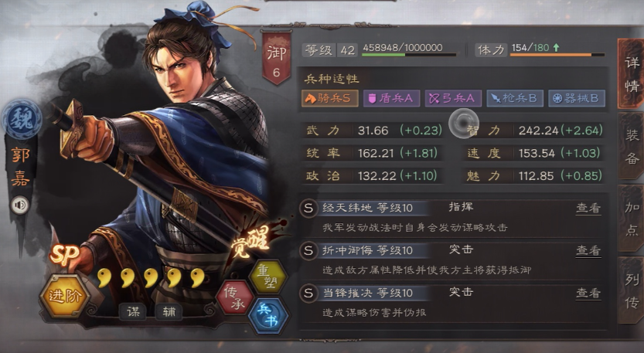
Task: Tap the 御 6 red banner badge
Action: [277, 58]
